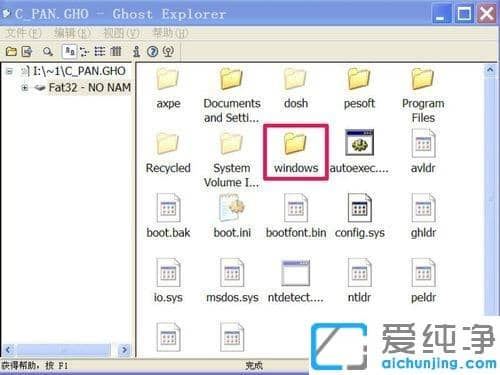Close the Ghost Explorer window
Image resolution: width=500 pixels, height=375 pixels.
(x=487, y=14)
